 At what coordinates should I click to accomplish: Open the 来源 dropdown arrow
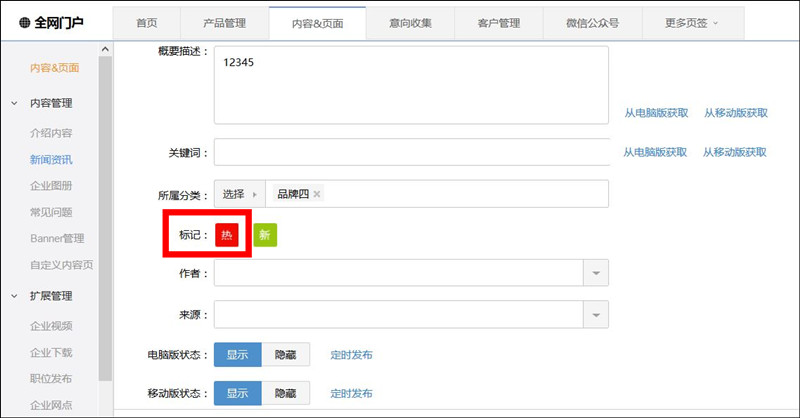(x=595, y=315)
